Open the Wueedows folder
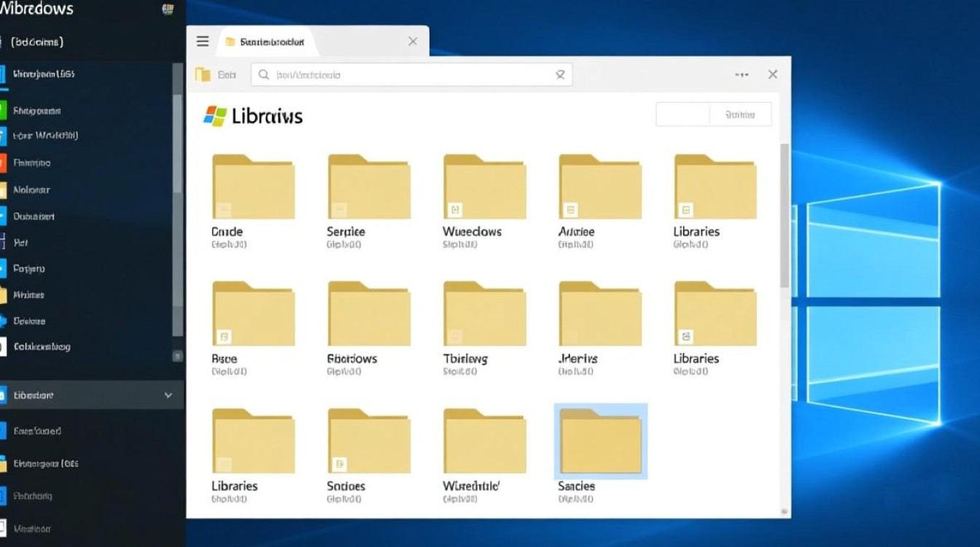Screen dimensions: 980x547 click(484, 187)
